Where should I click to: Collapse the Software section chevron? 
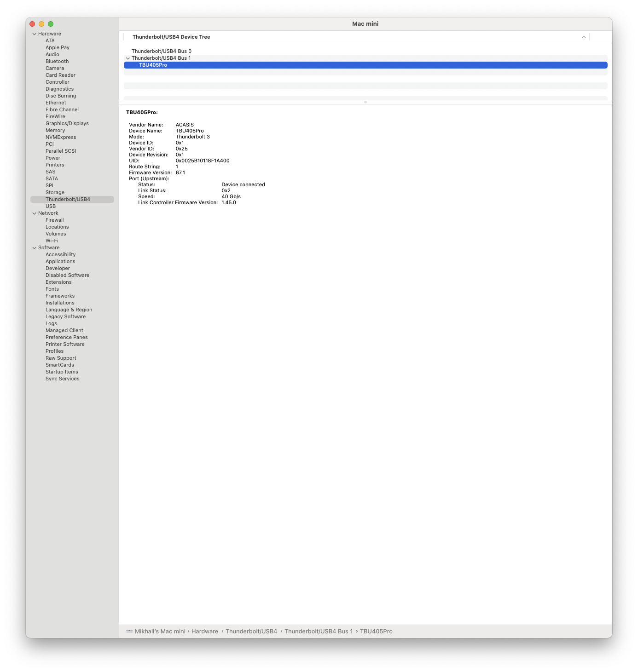pos(34,248)
